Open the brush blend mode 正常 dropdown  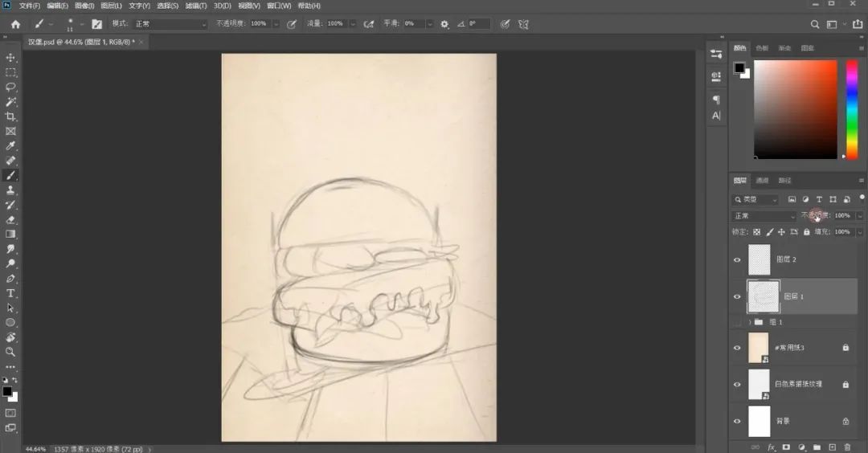pos(170,24)
